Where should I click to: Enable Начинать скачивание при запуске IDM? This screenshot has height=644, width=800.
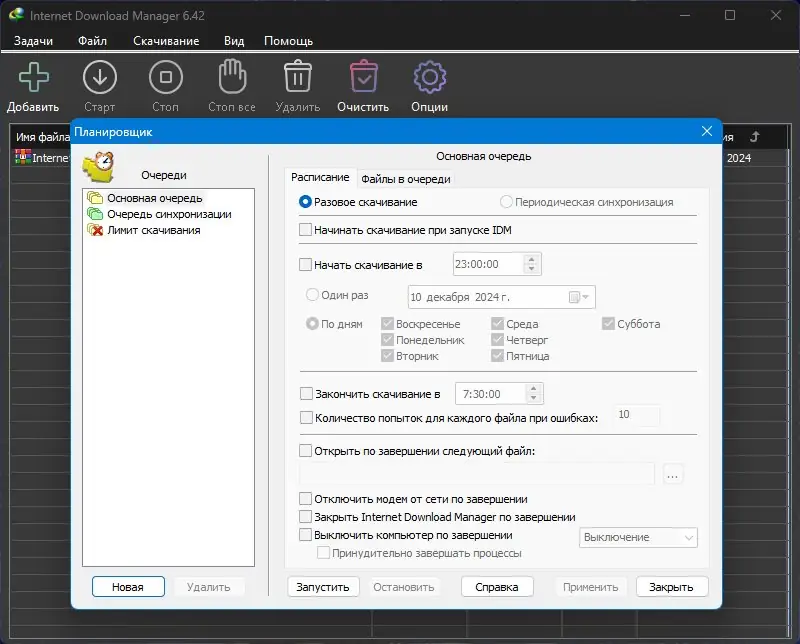[x=307, y=231]
